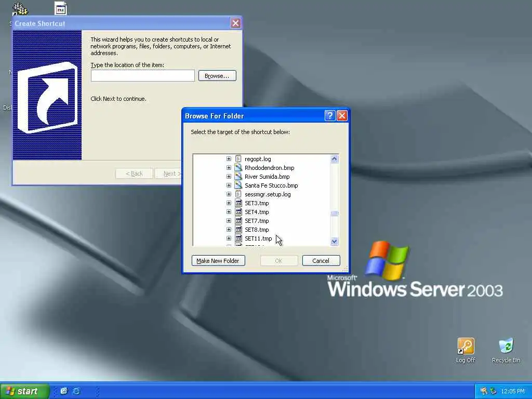Screen dimensions: 532x399
Task: Click the SET3.tmp file icon
Action: click(x=238, y=203)
